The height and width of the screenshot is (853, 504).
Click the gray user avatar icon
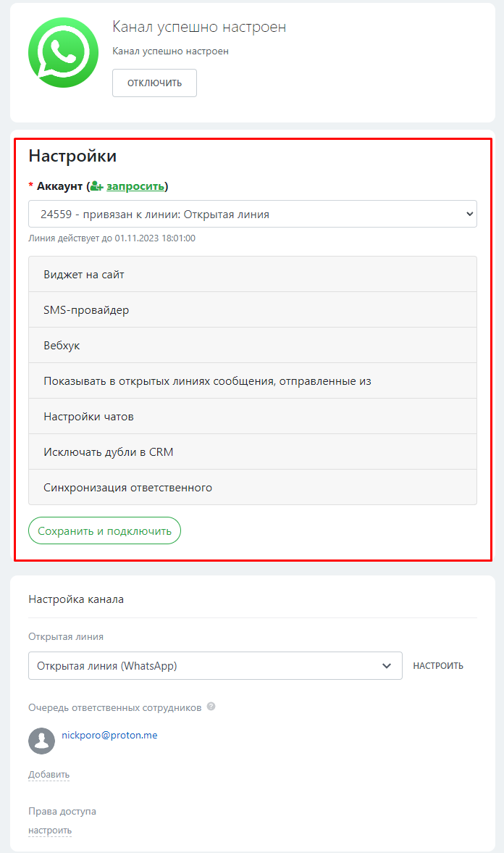[41, 741]
